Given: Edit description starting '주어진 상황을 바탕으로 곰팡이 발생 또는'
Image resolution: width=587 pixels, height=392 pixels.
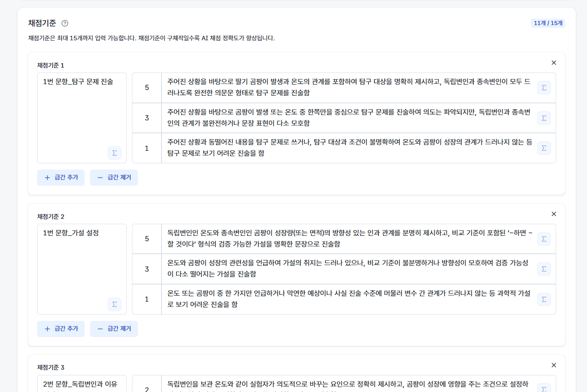Looking at the screenshot, I should pyautogui.click(x=358, y=118).
